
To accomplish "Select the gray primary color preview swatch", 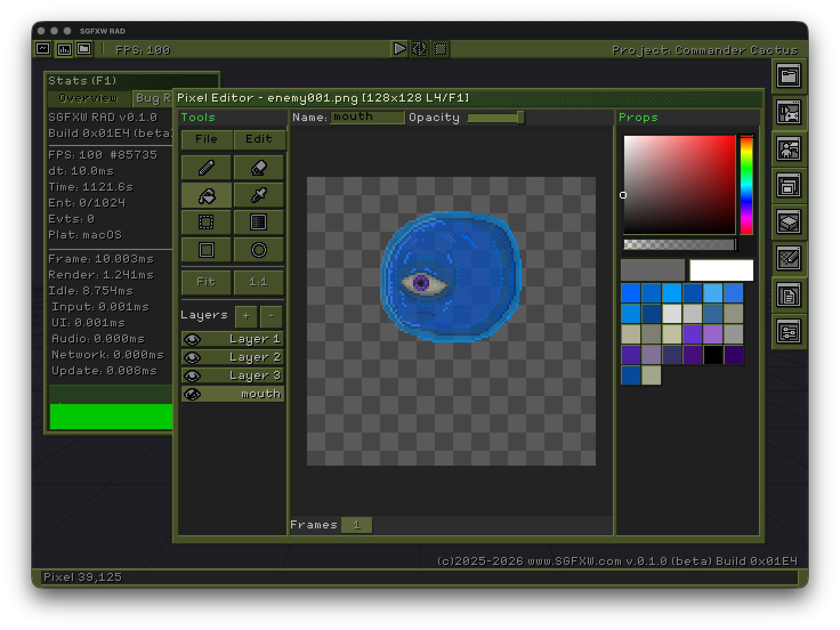I will point(653,270).
